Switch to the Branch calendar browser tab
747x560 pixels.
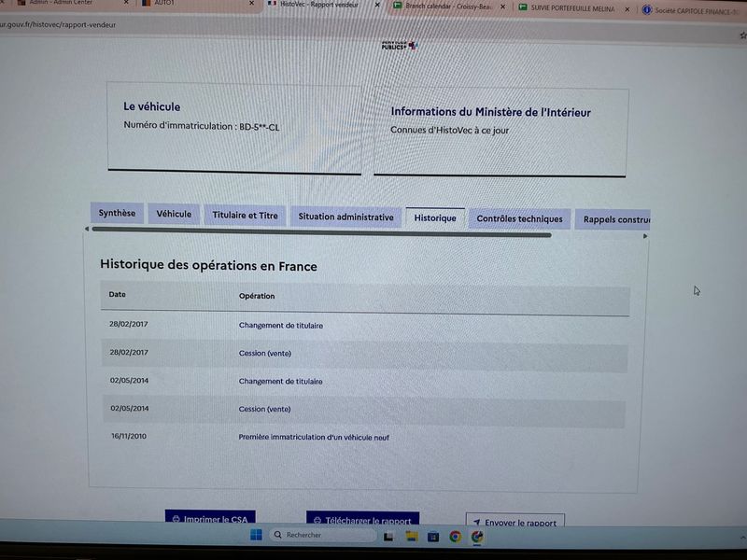coord(448,7)
